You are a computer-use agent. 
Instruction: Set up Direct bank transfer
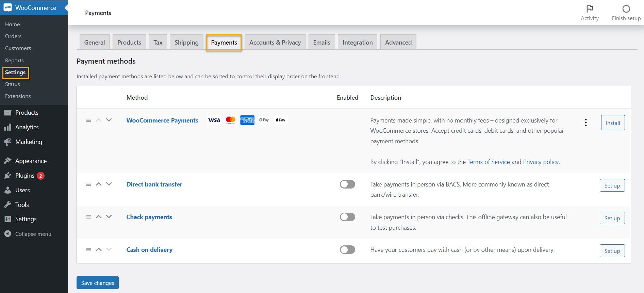612,185
